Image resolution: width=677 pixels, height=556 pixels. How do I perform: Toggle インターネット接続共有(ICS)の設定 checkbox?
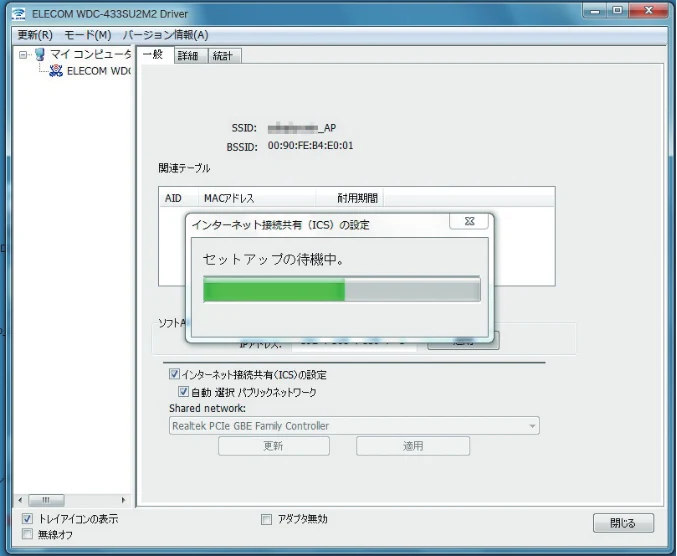point(174,374)
